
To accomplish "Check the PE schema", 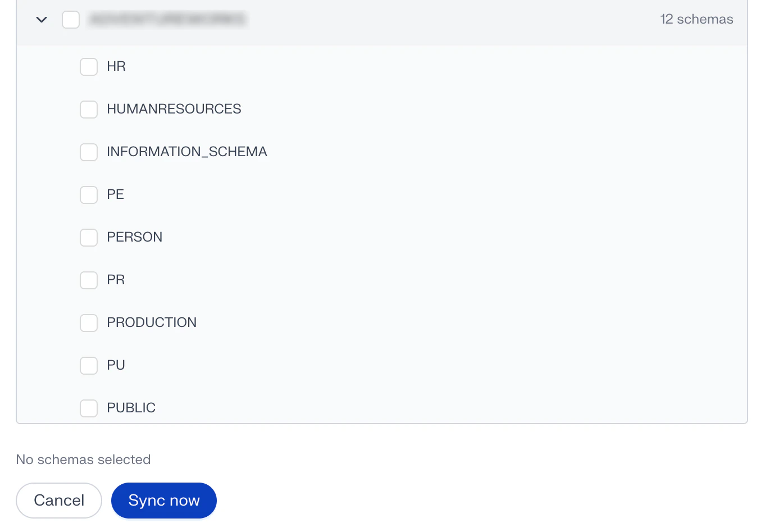I will coord(88,194).
